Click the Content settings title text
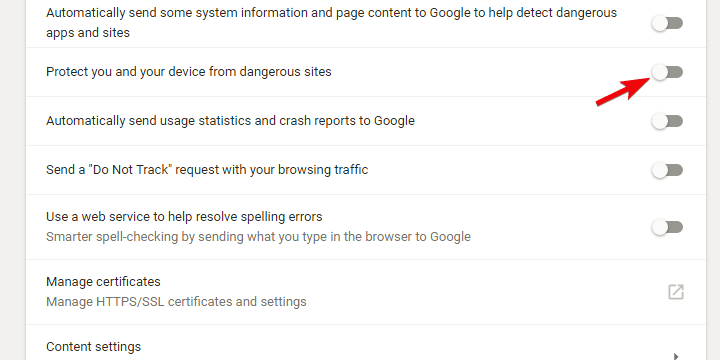Image resolution: width=720 pixels, height=360 pixels. (x=94, y=347)
